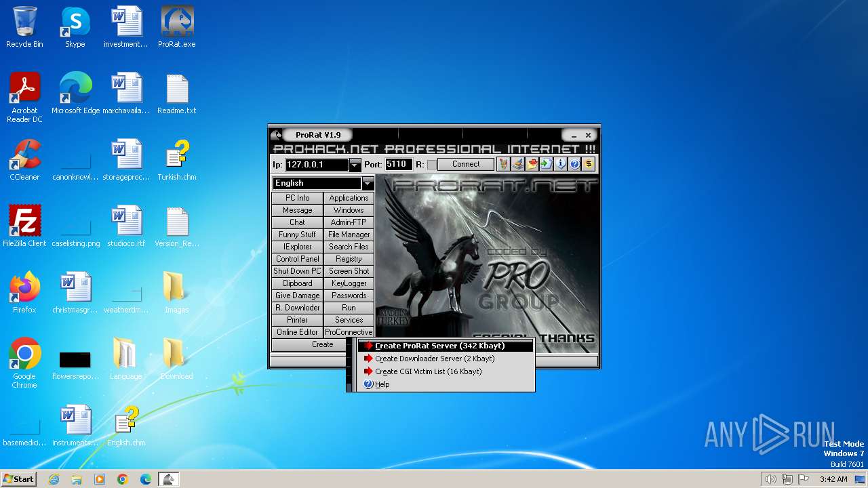Click the blue info icon in ProRat's toolbar
The width and height of the screenshot is (868, 488).
560,164
